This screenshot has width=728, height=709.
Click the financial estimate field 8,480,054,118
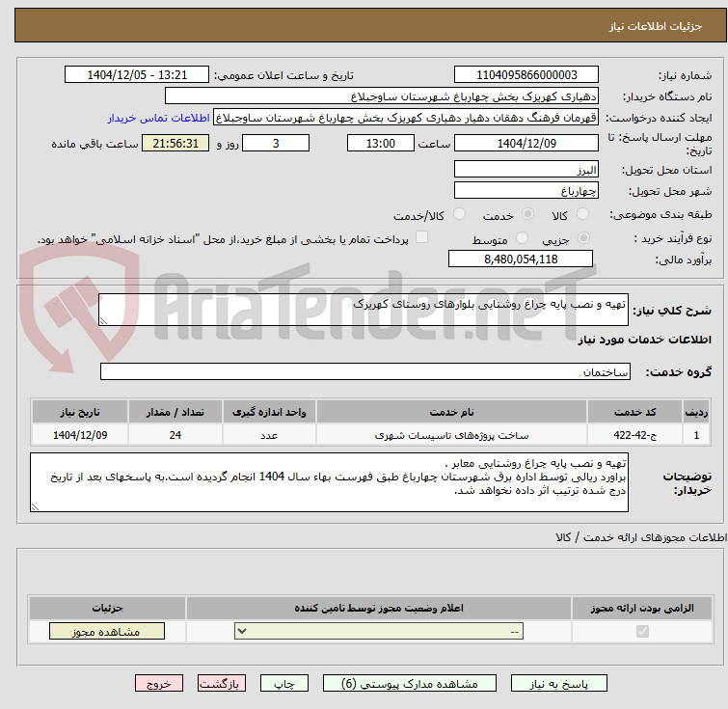point(521,259)
